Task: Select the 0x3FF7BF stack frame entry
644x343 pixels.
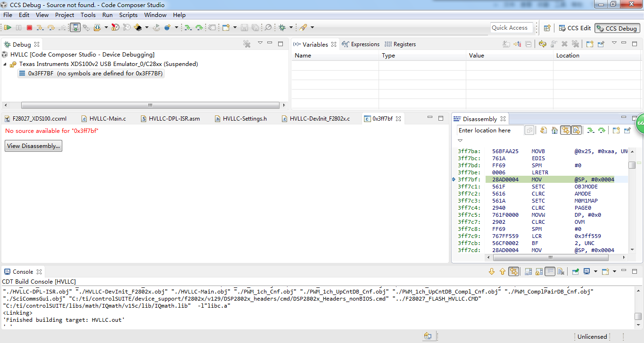Action: pyautogui.click(x=91, y=73)
